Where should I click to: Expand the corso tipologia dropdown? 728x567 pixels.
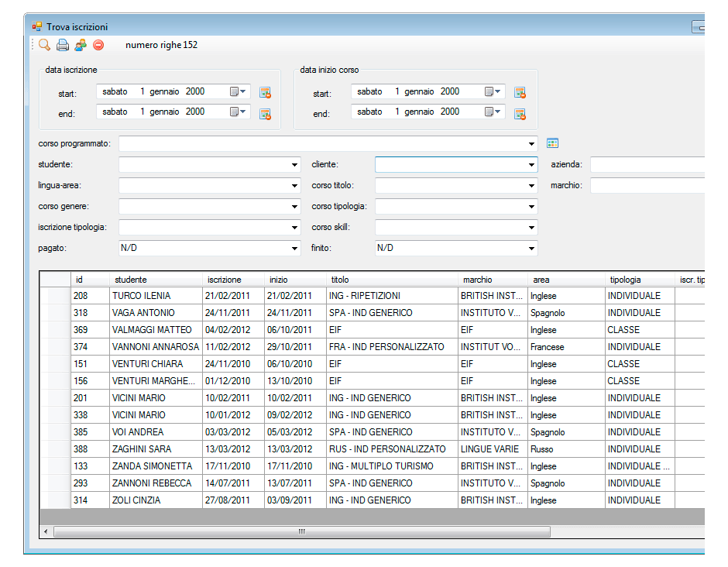(531, 207)
